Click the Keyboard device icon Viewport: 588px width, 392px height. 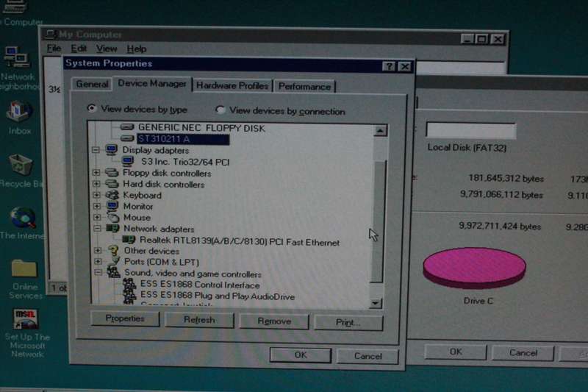pyautogui.click(x=112, y=195)
